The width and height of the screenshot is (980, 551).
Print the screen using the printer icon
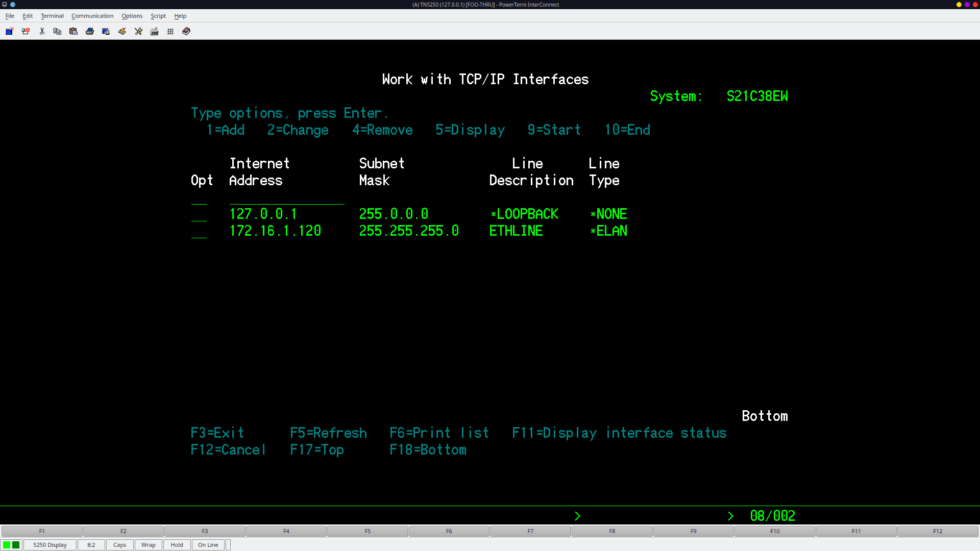(x=90, y=31)
